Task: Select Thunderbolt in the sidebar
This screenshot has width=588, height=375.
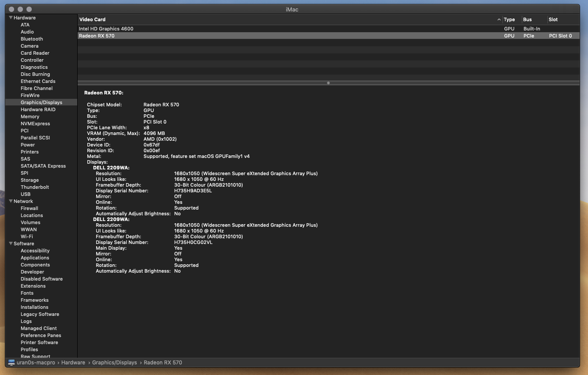Action: [x=35, y=187]
